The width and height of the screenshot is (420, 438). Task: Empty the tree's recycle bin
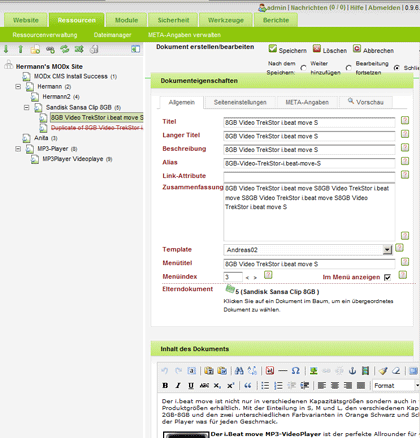94,49
